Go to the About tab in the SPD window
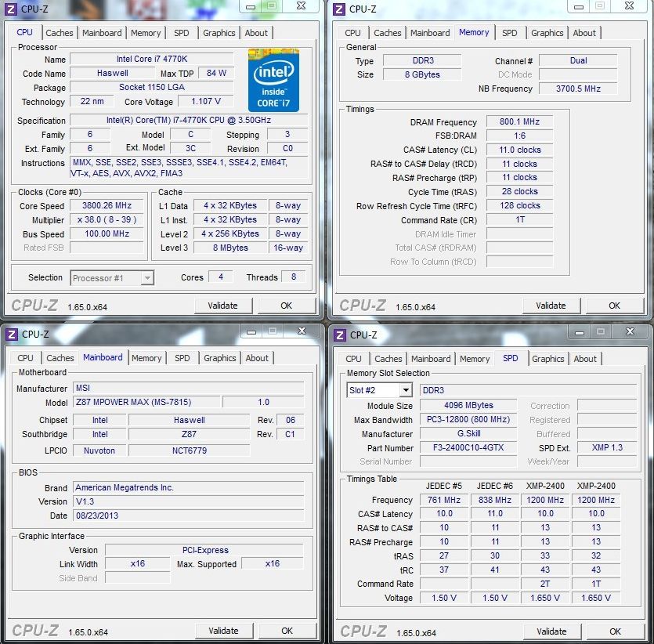The height and width of the screenshot is (644, 654). 585,359
